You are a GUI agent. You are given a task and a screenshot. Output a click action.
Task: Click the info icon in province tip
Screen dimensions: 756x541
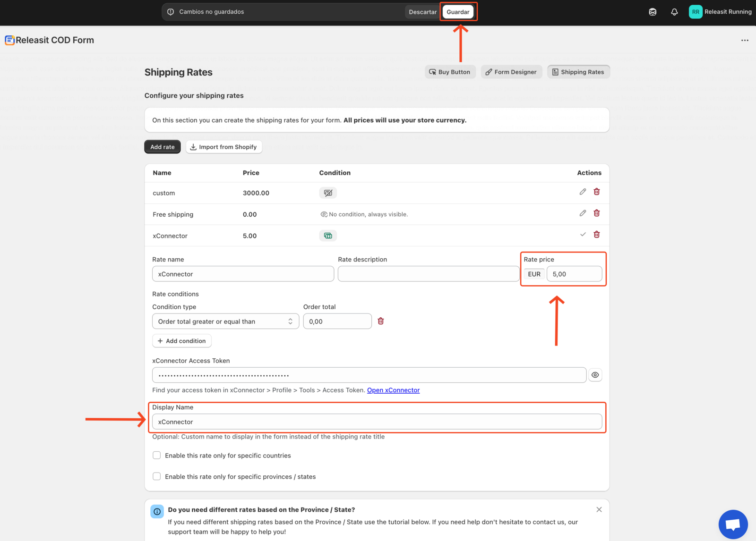coord(157,511)
